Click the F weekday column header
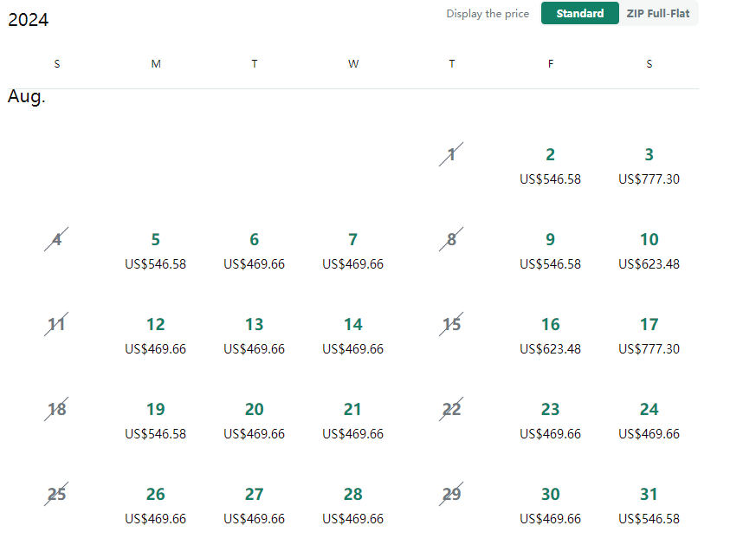 pyautogui.click(x=550, y=63)
